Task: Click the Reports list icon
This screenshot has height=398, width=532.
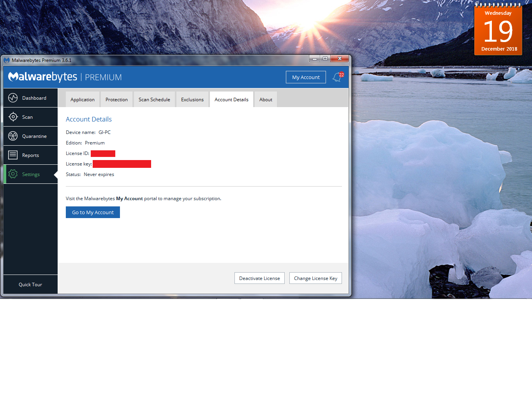Action: pyautogui.click(x=13, y=155)
